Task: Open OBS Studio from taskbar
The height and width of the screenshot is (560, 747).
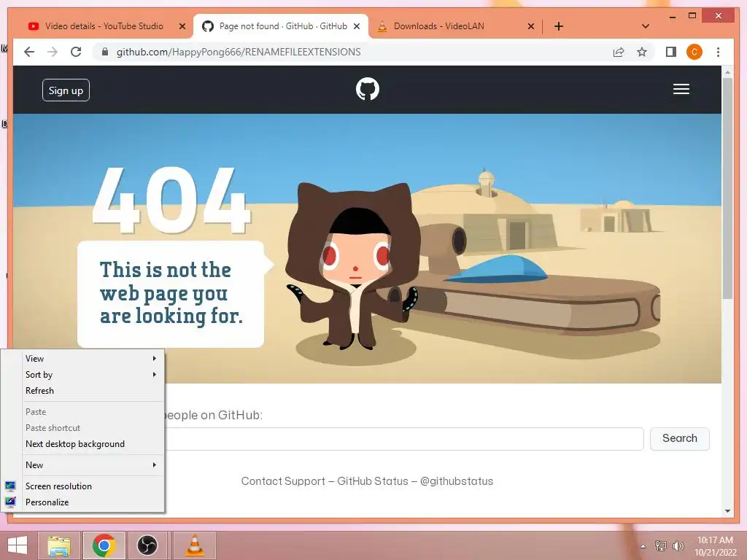Action: (147, 545)
